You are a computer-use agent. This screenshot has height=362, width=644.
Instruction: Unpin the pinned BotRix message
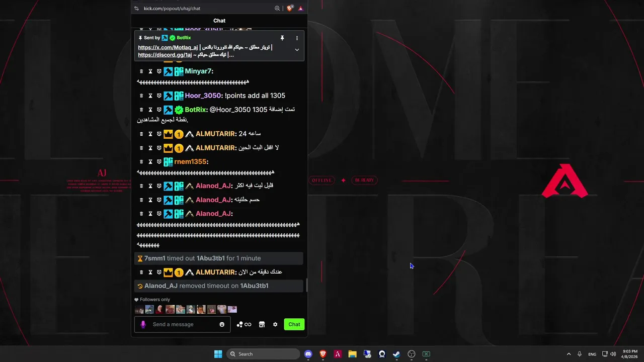282,38
